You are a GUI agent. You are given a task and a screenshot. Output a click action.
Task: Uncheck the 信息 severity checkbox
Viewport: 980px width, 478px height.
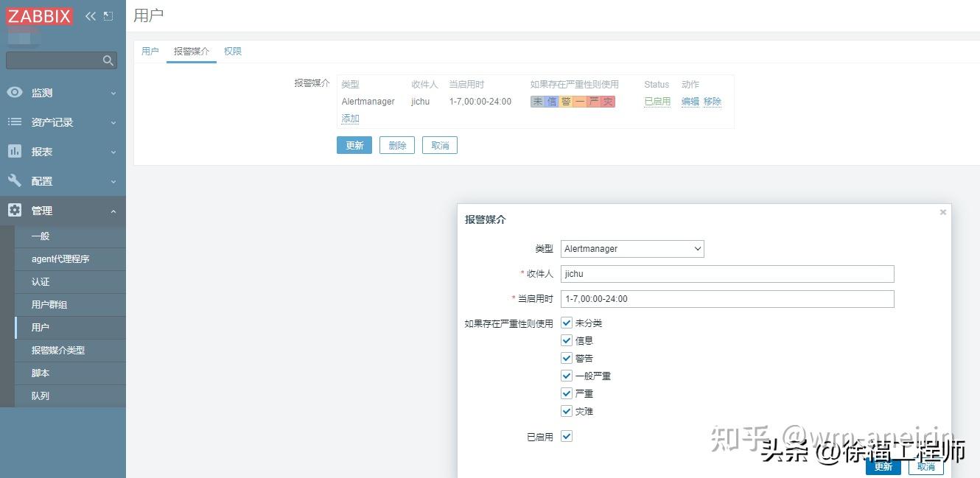pos(567,340)
